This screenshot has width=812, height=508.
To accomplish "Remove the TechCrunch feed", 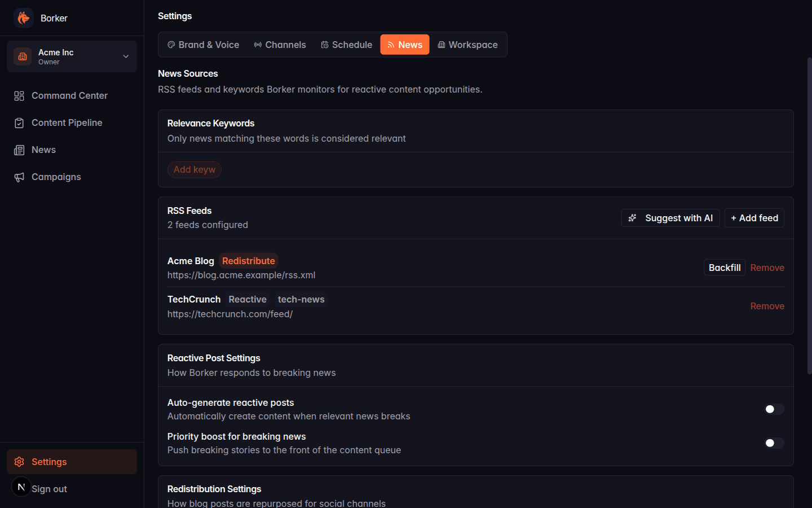I will pyautogui.click(x=767, y=306).
